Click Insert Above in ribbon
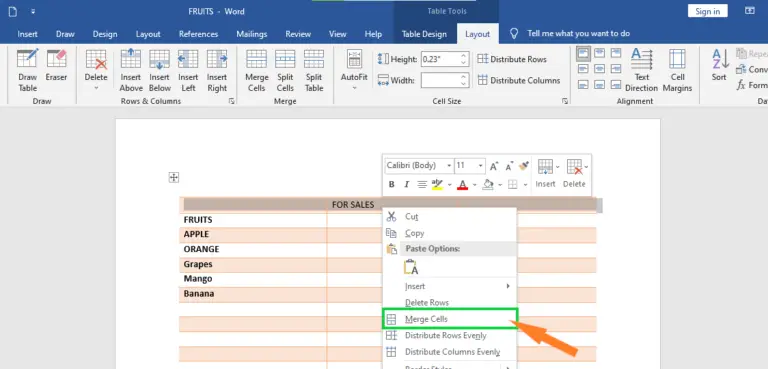 (x=131, y=71)
